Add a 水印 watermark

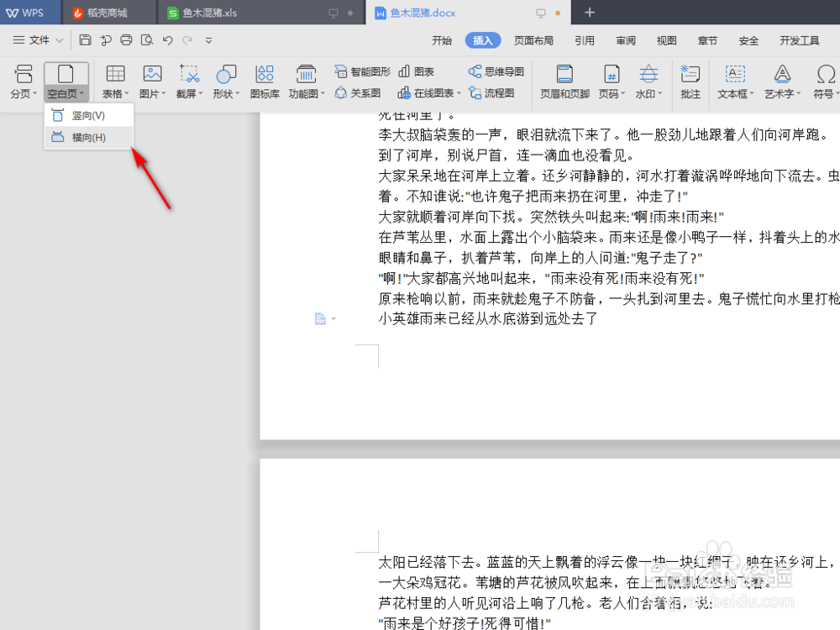pos(648,81)
